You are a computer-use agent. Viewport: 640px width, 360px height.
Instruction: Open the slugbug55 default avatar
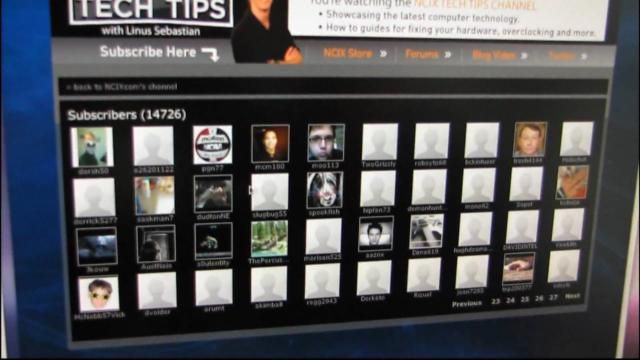click(269, 192)
